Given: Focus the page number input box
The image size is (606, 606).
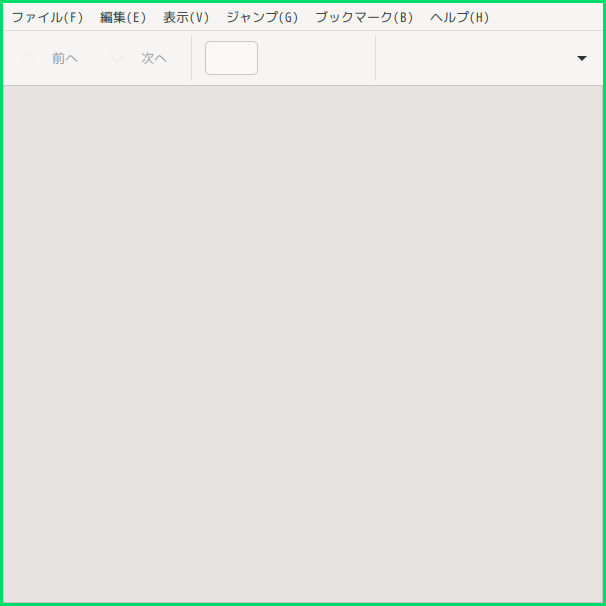Looking at the screenshot, I should click(x=232, y=58).
